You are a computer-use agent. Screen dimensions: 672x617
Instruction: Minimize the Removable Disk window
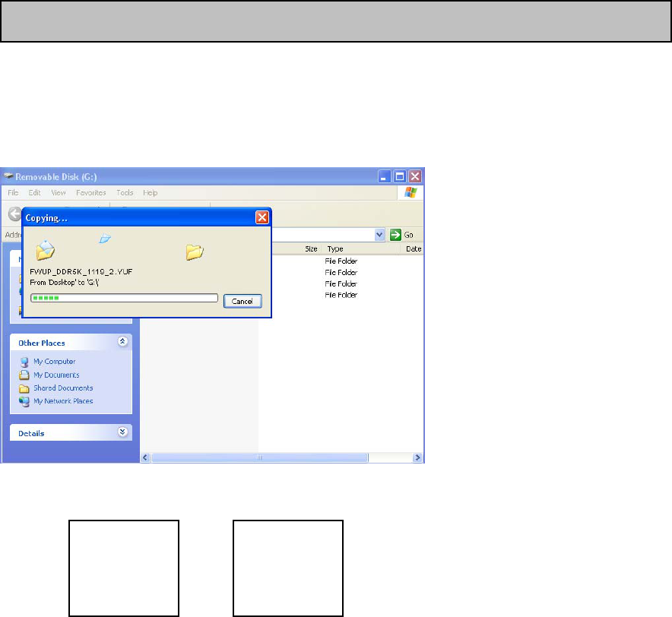pos(385,176)
